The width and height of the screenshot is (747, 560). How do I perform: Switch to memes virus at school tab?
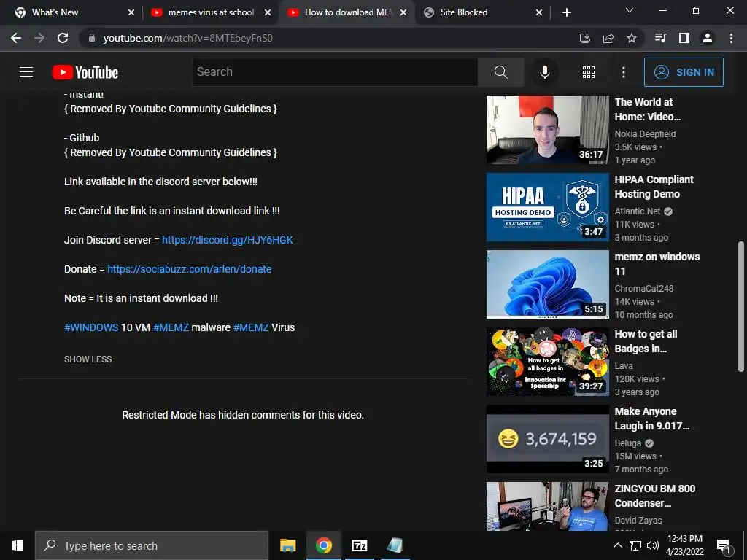click(211, 12)
